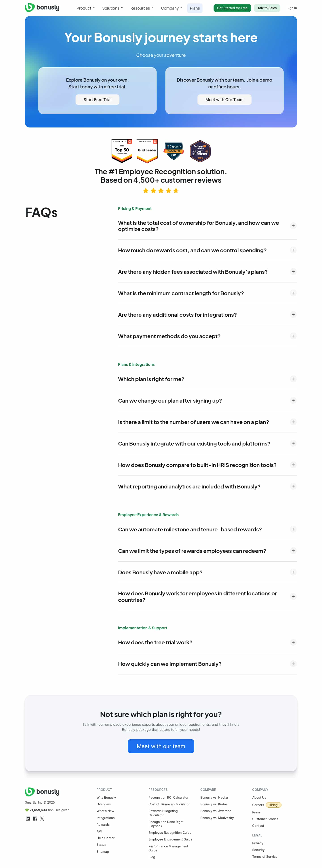Expand 'Which plan is right for me?' question
The width and height of the screenshot is (322, 868).
point(293,379)
